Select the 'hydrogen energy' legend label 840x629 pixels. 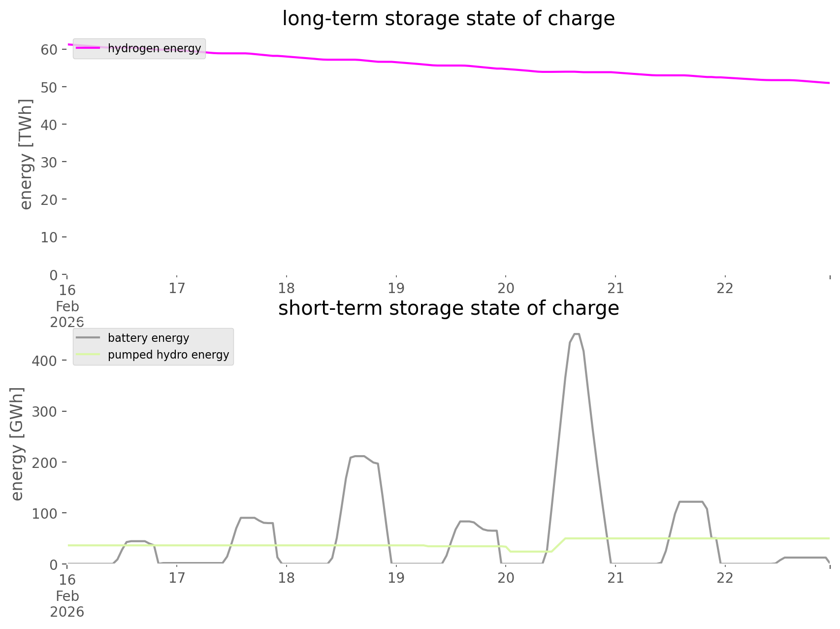point(154,48)
